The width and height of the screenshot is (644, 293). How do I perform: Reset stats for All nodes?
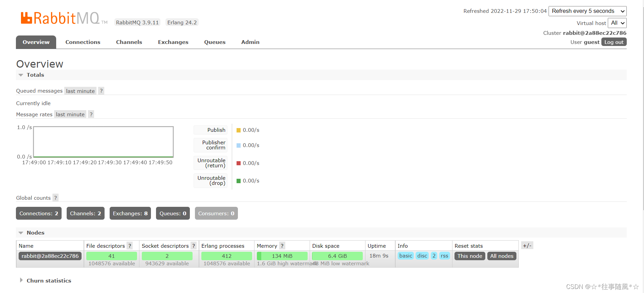tap(502, 256)
